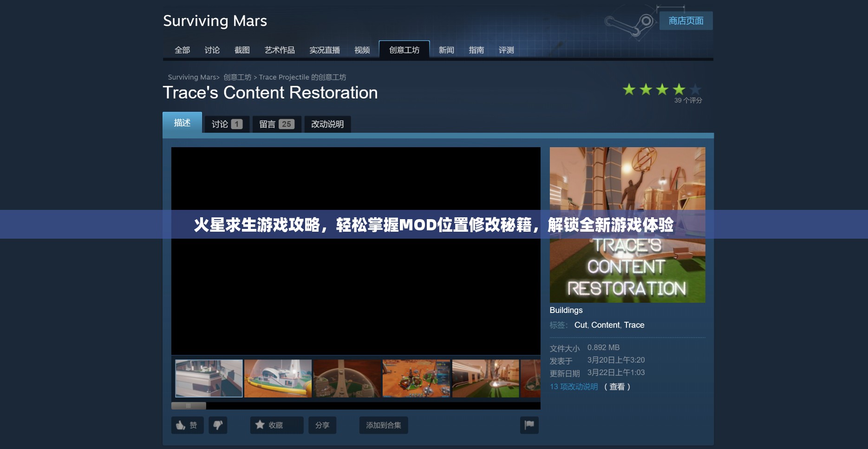Click the thumbs-down rating icon
868x449 pixels.
[x=218, y=425]
